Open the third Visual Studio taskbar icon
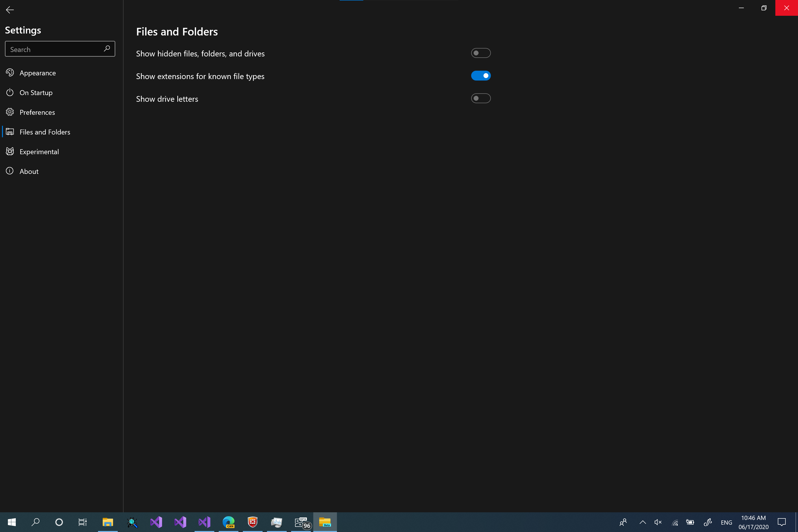Viewport: 798px width, 532px height. pyautogui.click(x=204, y=522)
